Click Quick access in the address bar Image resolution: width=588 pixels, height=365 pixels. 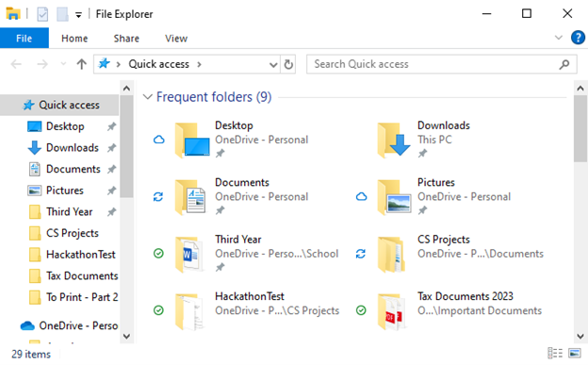click(x=158, y=64)
